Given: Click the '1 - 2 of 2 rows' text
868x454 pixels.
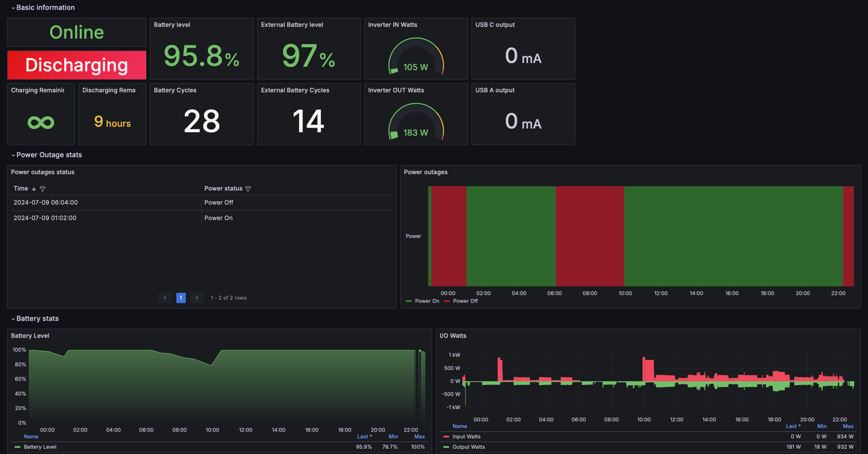Looking at the screenshot, I should coord(228,298).
